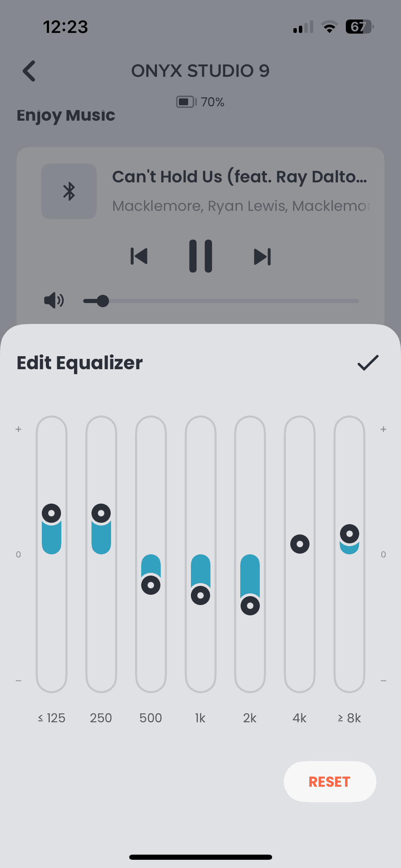Confirm equalizer with the checkmark icon

pyautogui.click(x=368, y=363)
